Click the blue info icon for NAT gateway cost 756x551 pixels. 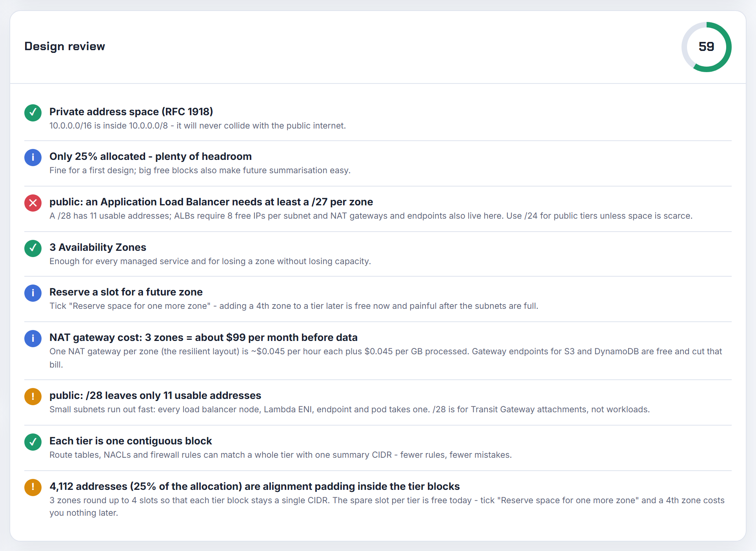(33, 339)
